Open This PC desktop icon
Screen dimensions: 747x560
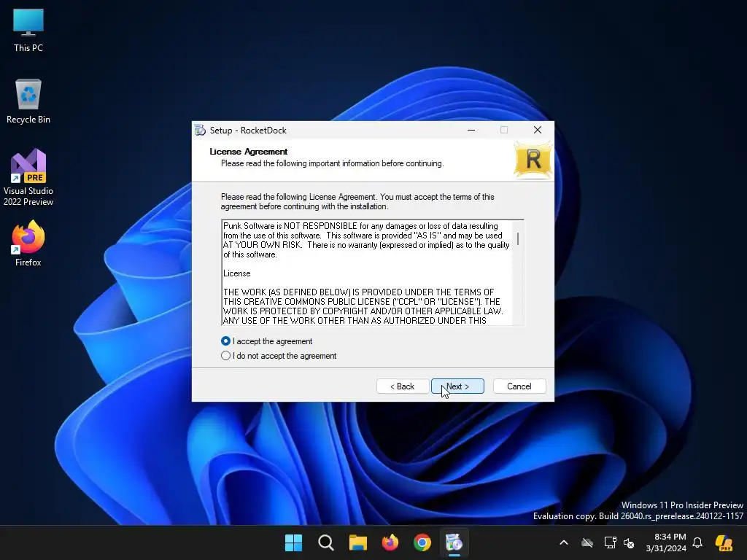28,31
